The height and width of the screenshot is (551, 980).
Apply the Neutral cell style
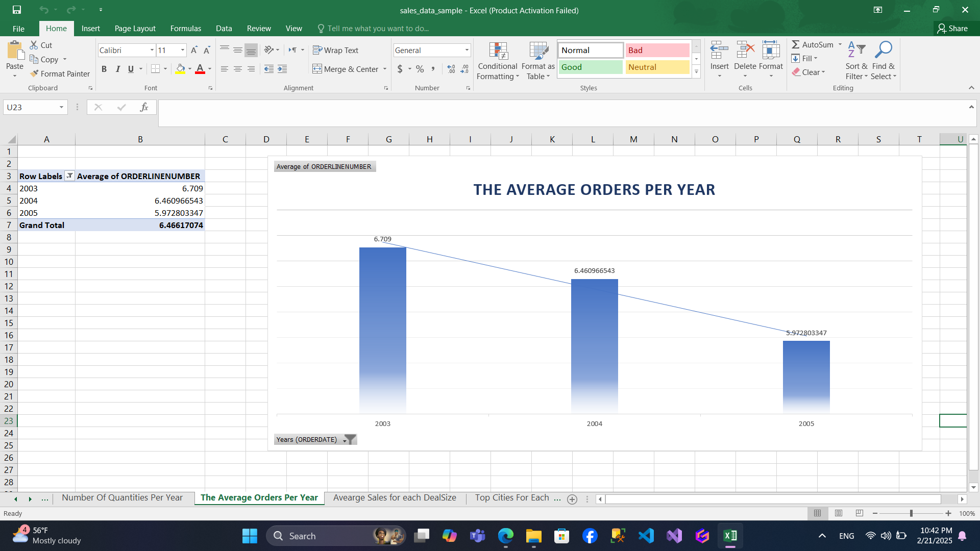click(x=657, y=67)
